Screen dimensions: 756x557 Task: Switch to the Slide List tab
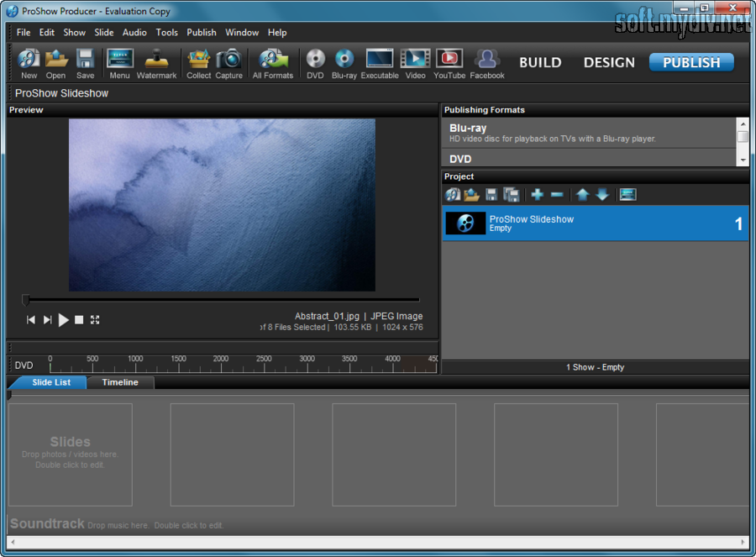pyautogui.click(x=51, y=382)
